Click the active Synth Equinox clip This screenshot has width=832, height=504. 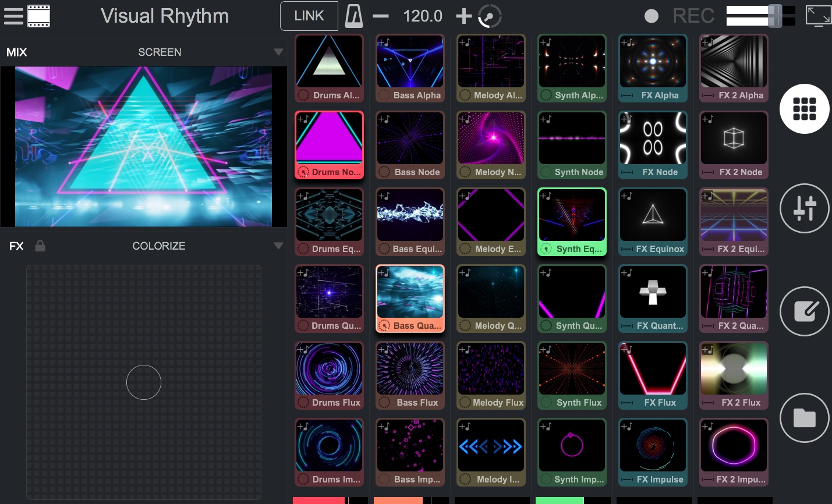[572, 222]
